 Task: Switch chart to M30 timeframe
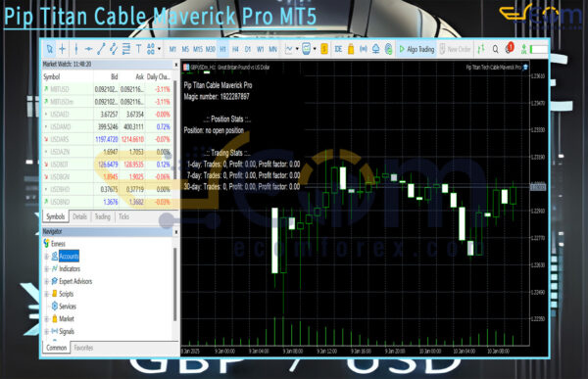[x=211, y=49]
